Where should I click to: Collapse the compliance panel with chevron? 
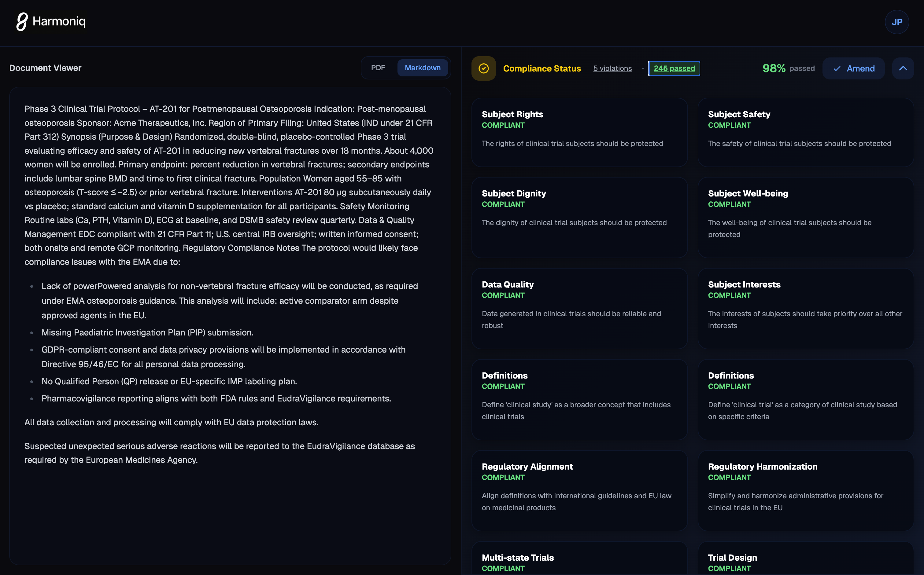click(x=903, y=68)
